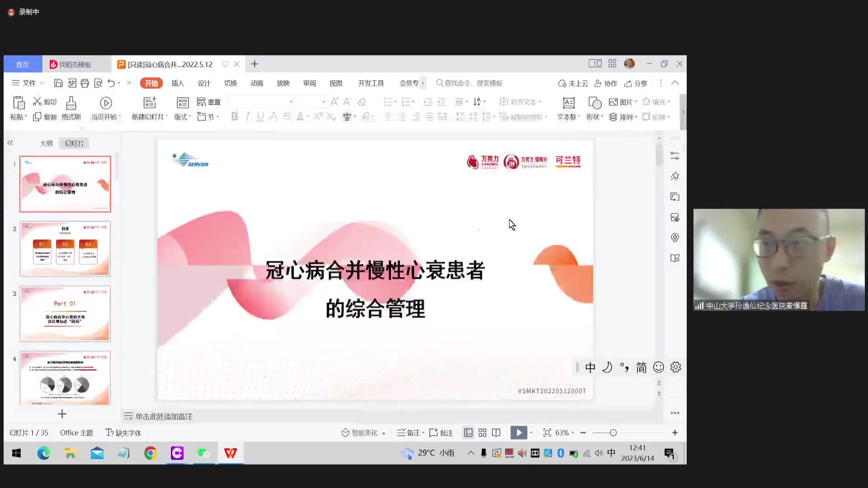868x488 pixels.
Task: Switch to reading view in status bar
Action: coord(496,433)
